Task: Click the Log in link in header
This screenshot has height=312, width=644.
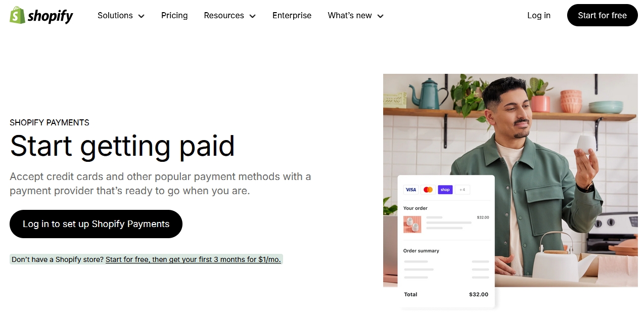Action: pos(539,16)
